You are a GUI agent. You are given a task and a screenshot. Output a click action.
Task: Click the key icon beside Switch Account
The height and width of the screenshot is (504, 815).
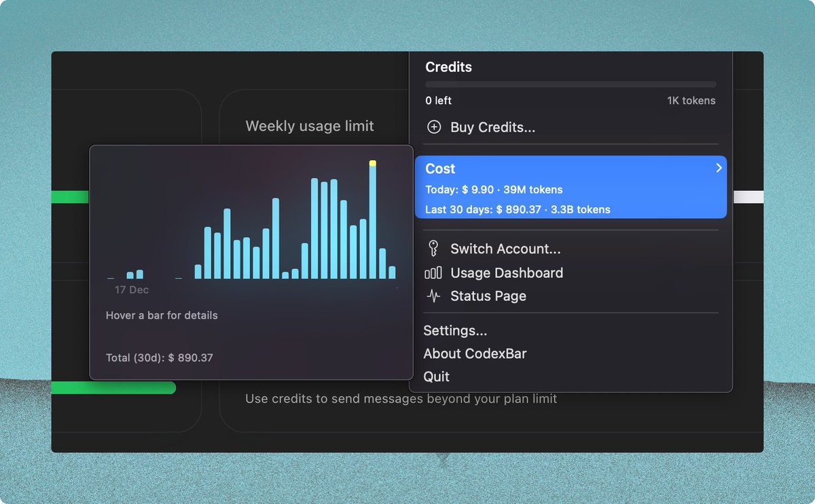434,249
